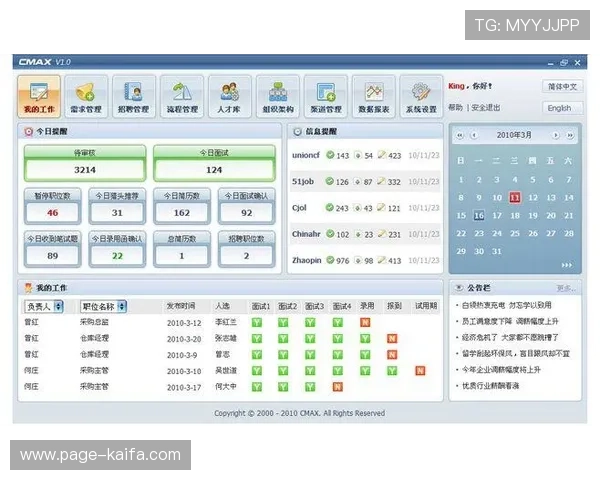Click the red N 报到 status for 张志雄
The width and height of the screenshot is (600, 480).
[392, 338]
